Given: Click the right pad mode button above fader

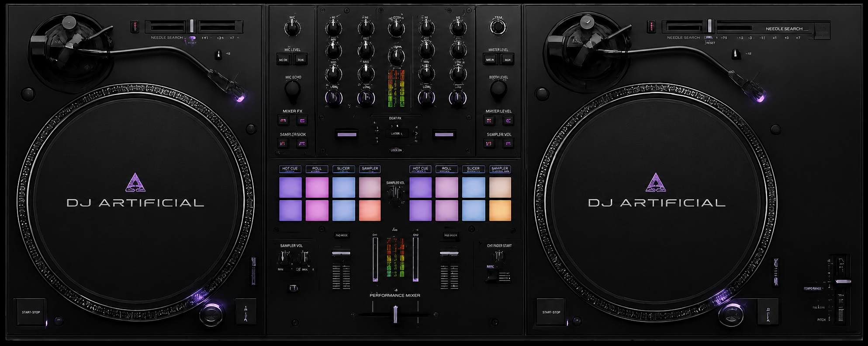Looking at the screenshot, I should pyautogui.click(x=450, y=235).
